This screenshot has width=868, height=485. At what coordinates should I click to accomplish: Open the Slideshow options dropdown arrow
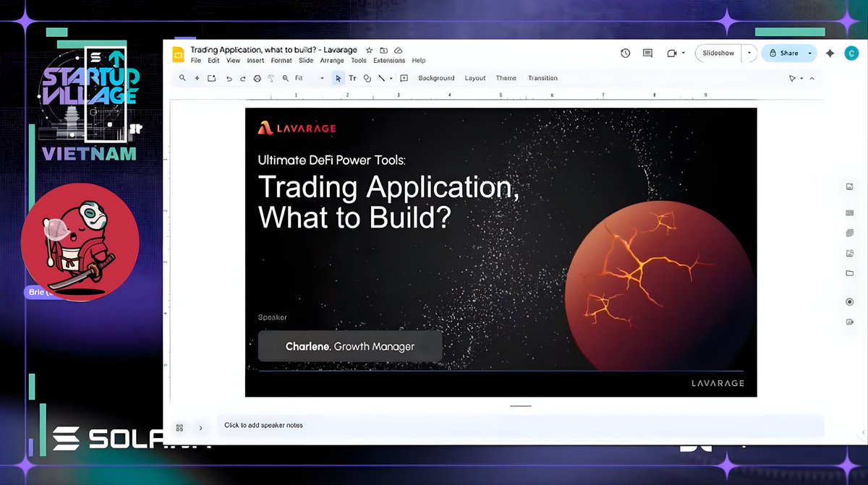coord(749,53)
